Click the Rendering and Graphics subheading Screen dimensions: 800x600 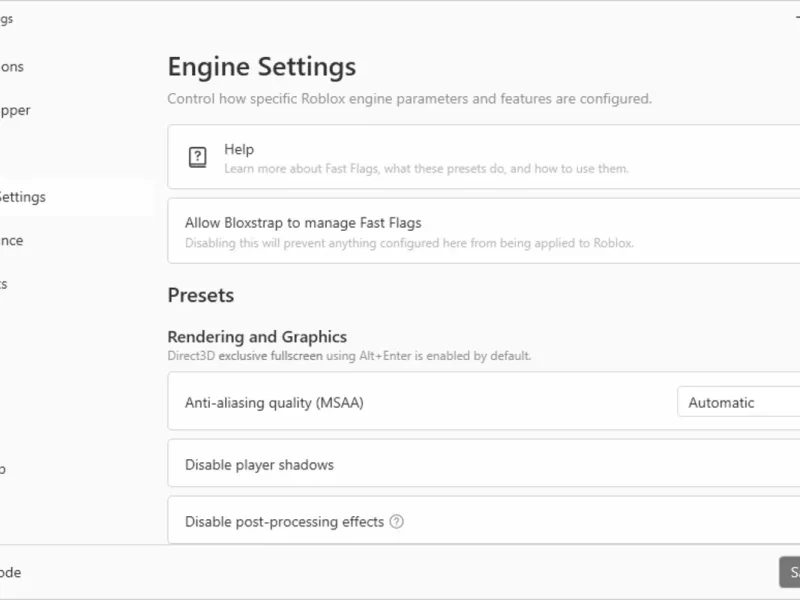point(257,337)
